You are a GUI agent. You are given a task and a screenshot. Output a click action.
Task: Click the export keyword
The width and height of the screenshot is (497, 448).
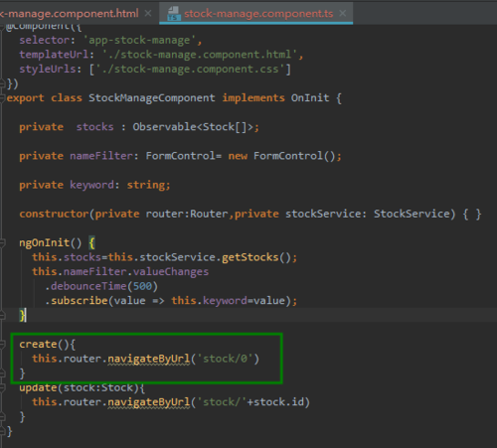pos(25,98)
